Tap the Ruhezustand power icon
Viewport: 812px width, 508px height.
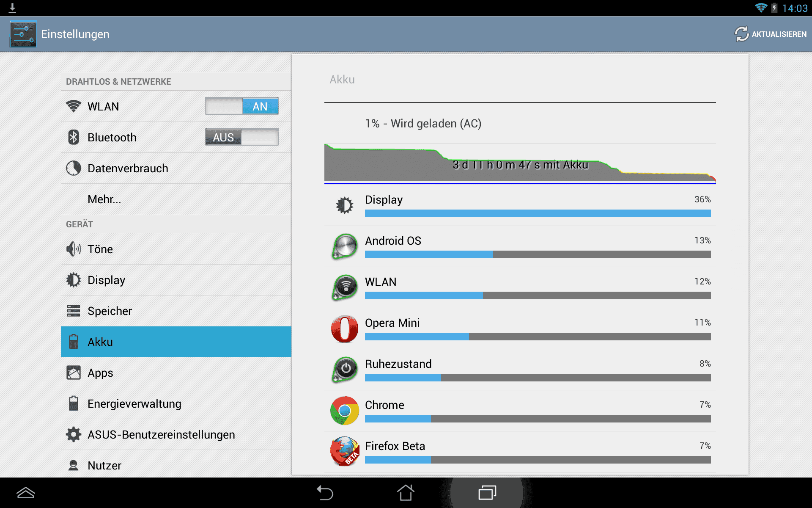point(345,370)
